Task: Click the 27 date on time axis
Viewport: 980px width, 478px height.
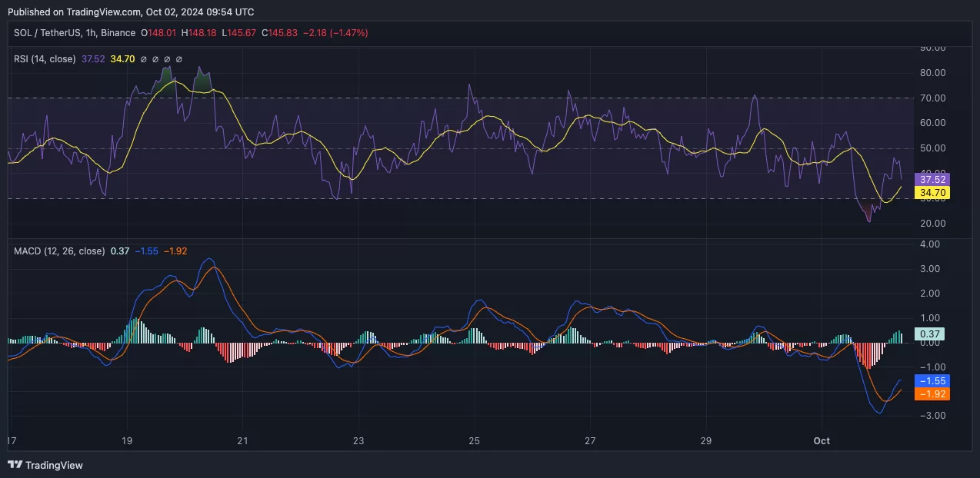Action: (x=590, y=441)
